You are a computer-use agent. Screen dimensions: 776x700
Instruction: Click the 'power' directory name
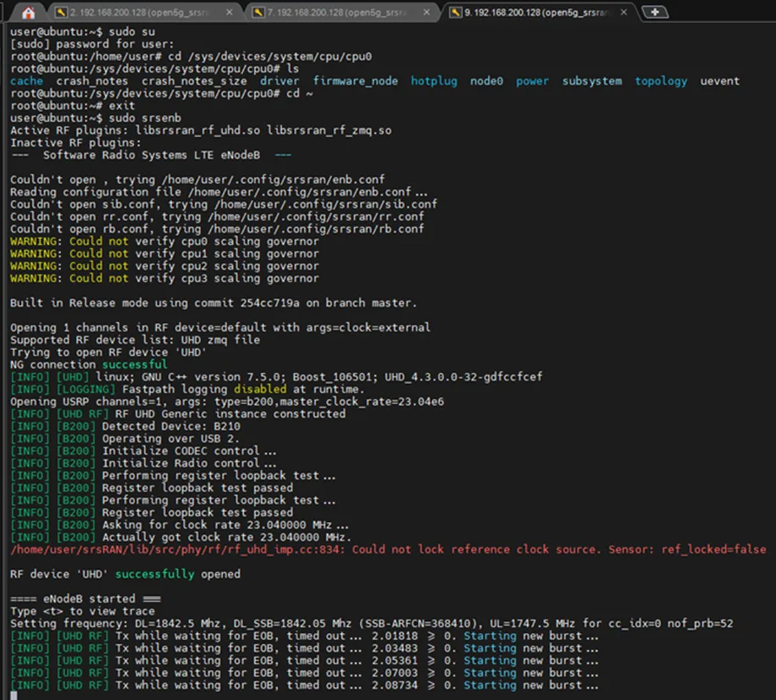tap(533, 81)
